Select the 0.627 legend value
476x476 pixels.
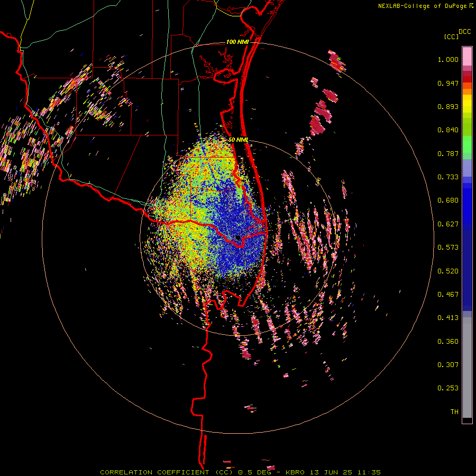[448, 224]
